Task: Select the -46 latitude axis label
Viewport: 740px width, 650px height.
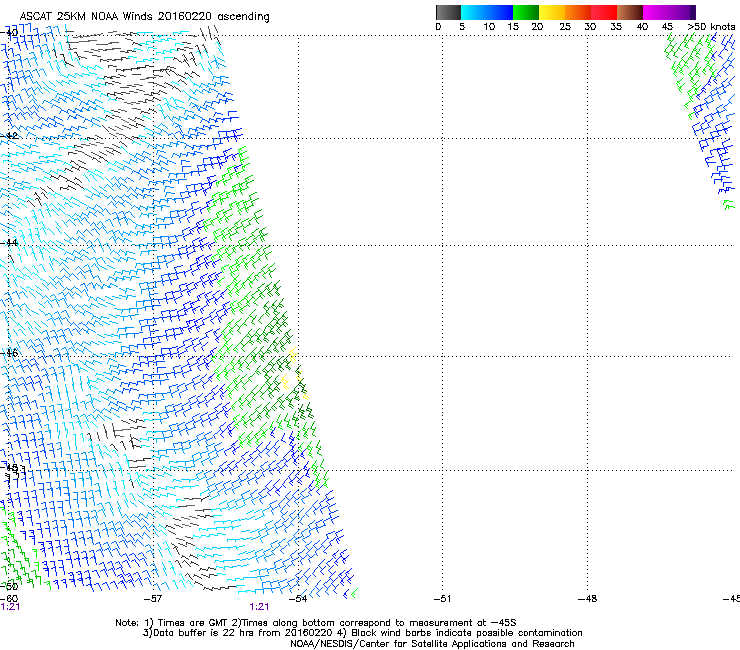Action: [9, 353]
